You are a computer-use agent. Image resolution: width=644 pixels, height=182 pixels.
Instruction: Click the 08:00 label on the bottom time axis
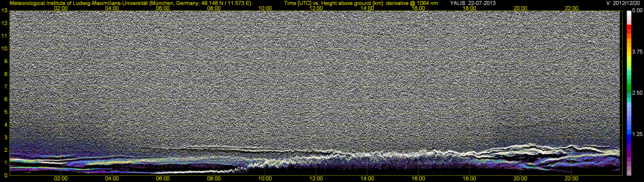pos(214,179)
